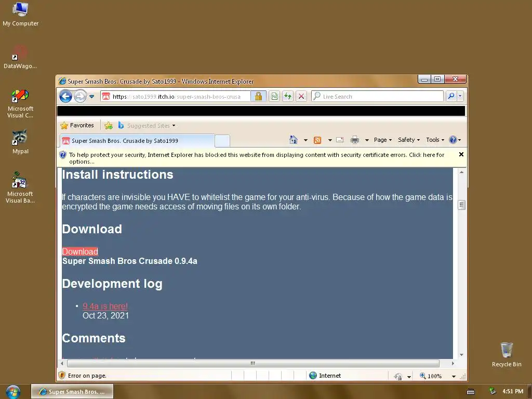Click the Add to Favorites Bar icon
532x399 pixels.
tap(109, 126)
